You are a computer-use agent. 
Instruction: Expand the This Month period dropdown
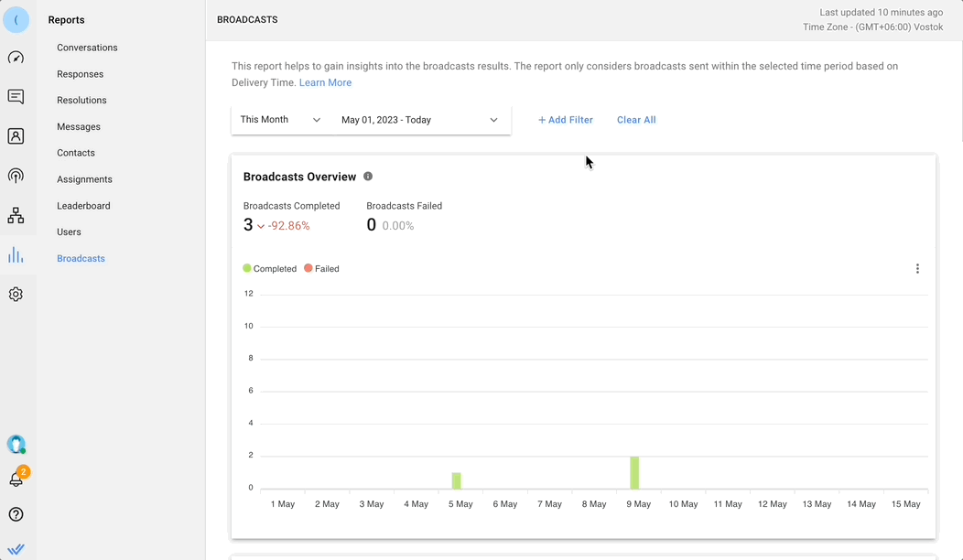(x=280, y=120)
